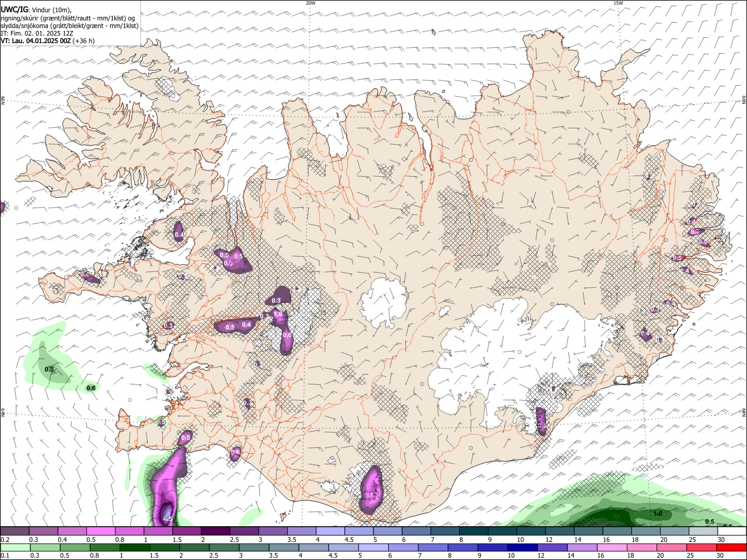Screen dimensions: 747x560
Task: Click top legend swatch between 0.2 and 0.3
Action: tap(15, 531)
